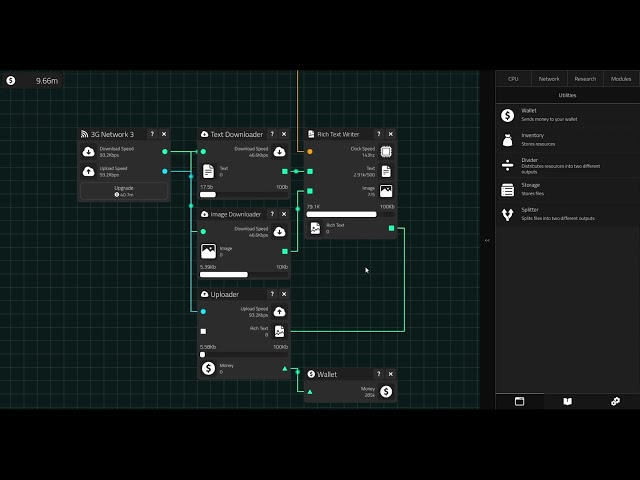Close the Image Downloader node
Image resolution: width=640 pixels, height=480 pixels.
point(284,214)
